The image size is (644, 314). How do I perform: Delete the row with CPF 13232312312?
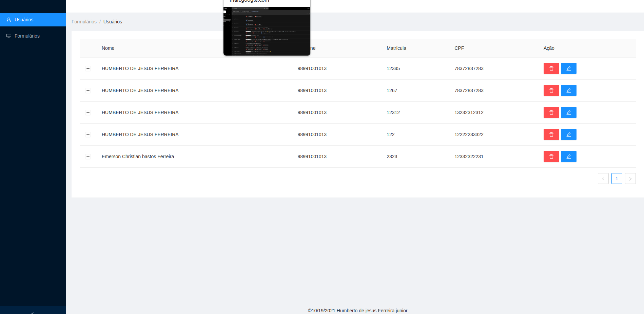(551, 112)
